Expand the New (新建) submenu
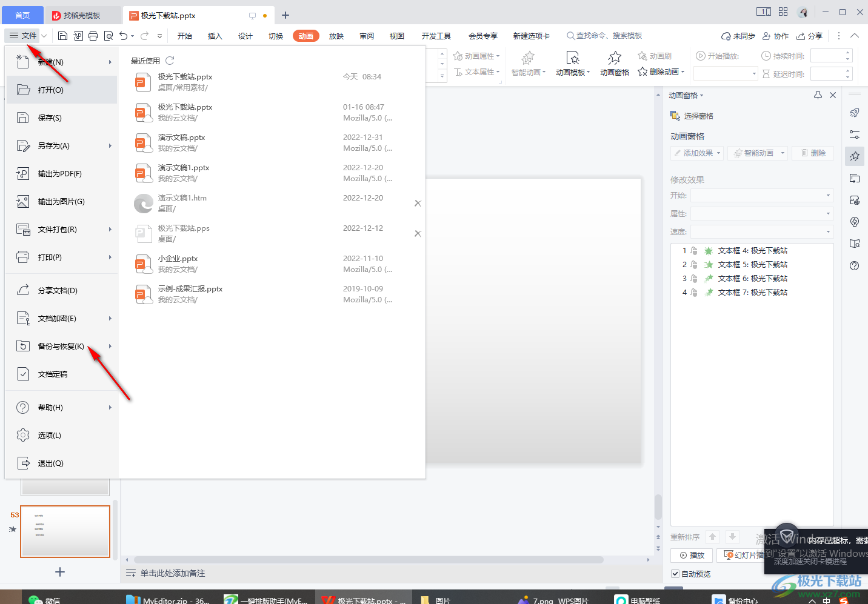This screenshot has height=604, width=868. click(110, 62)
